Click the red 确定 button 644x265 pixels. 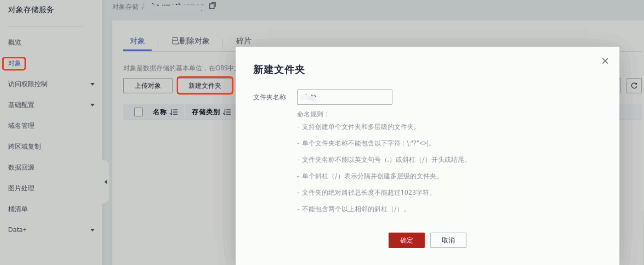pos(406,240)
